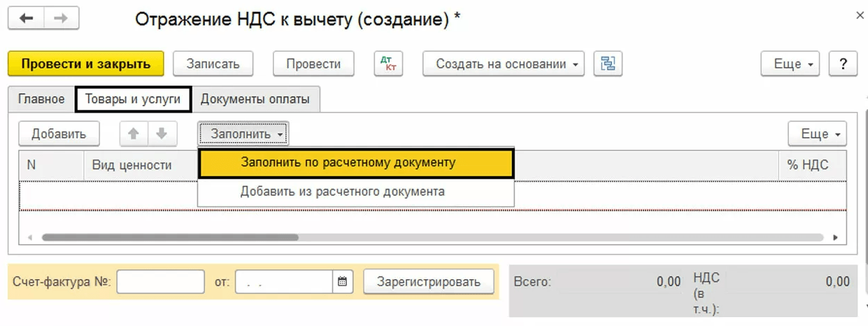Screen dimensions: 868x326
Task: Open help with the question mark button
Action: tap(843, 64)
